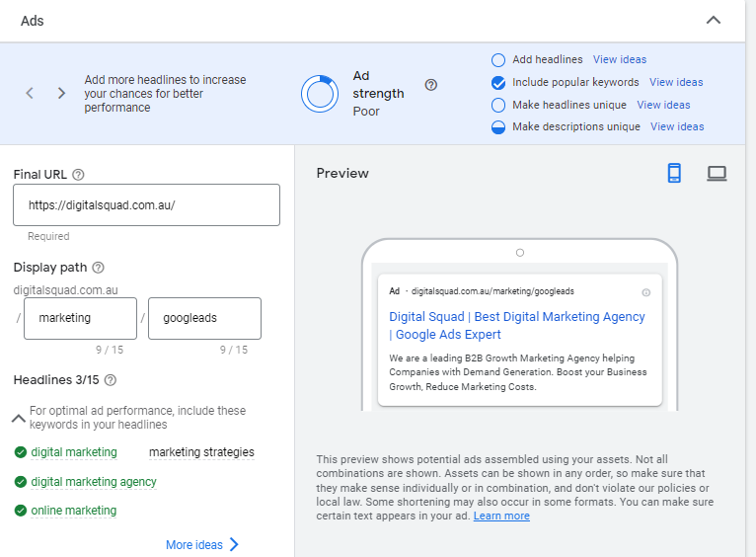Click the ad preview display URL
The image size is (756, 557).
492,291
